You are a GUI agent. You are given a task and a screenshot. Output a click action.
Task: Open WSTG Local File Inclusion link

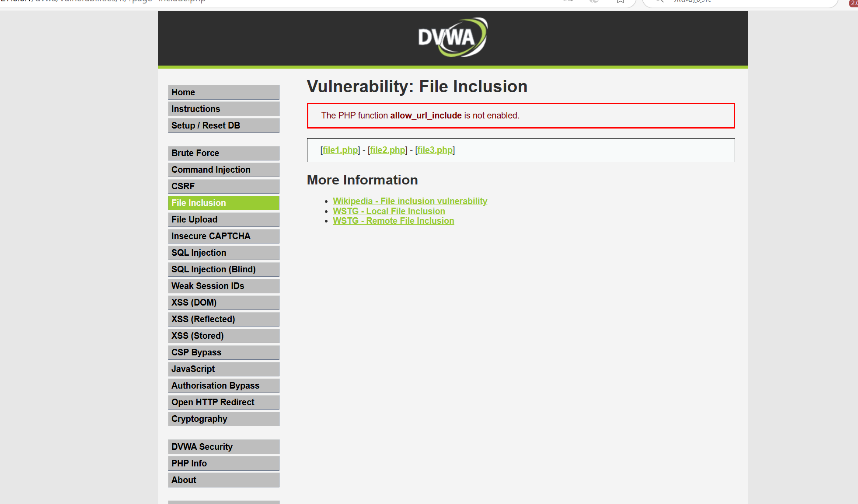point(389,211)
